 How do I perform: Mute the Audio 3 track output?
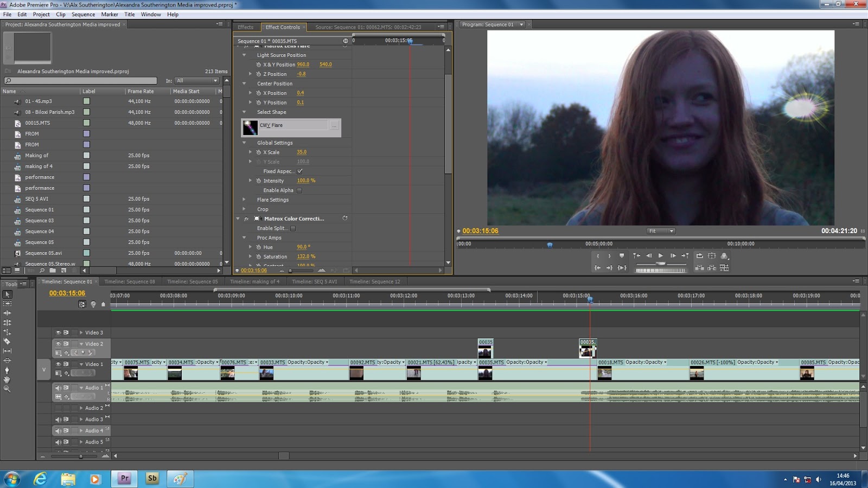click(58, 419)
